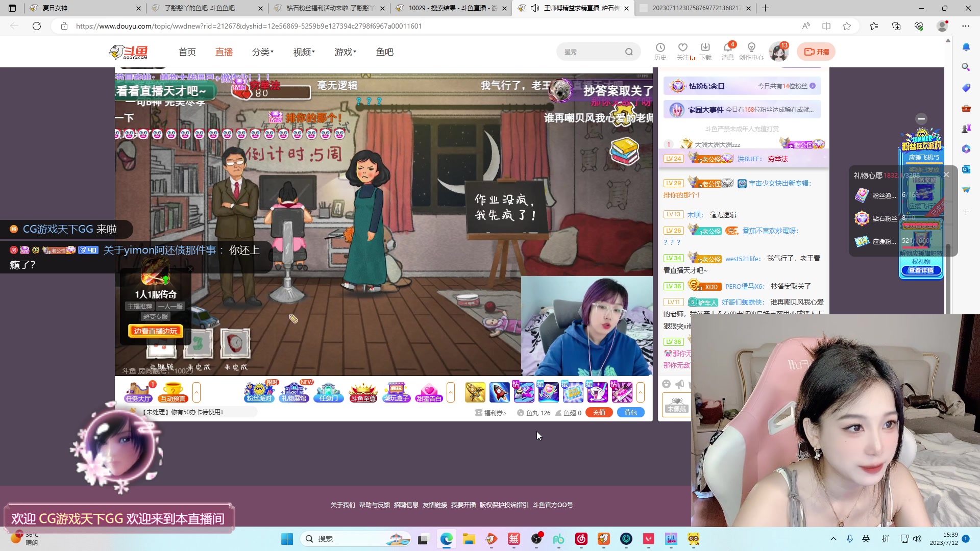Expand the 游戏 games dropdown
980x551 pixels.
pos(346,52)
